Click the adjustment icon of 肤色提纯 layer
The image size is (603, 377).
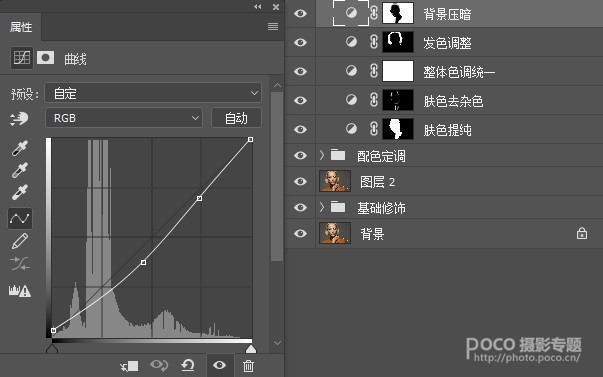point(351,128)
